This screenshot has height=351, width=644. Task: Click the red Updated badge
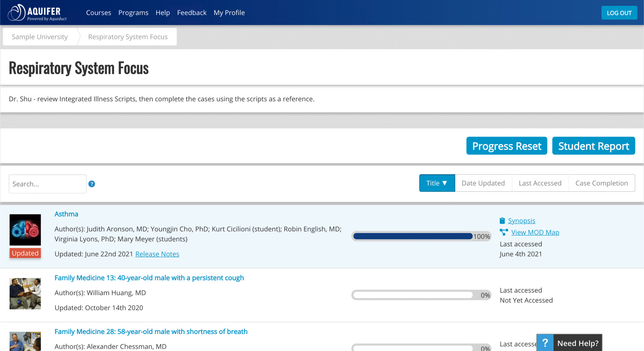25,253
